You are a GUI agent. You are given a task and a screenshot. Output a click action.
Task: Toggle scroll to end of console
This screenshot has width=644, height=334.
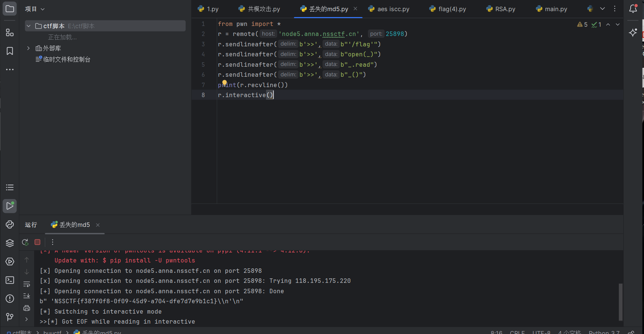point(27,296)
